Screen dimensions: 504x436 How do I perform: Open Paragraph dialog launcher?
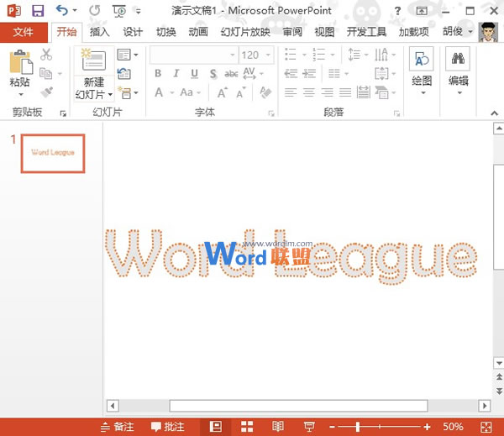tap(396, 113)
